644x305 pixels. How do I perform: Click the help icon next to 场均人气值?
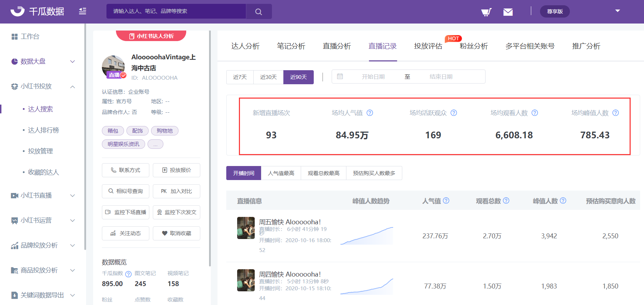click(x=370, y=113)
